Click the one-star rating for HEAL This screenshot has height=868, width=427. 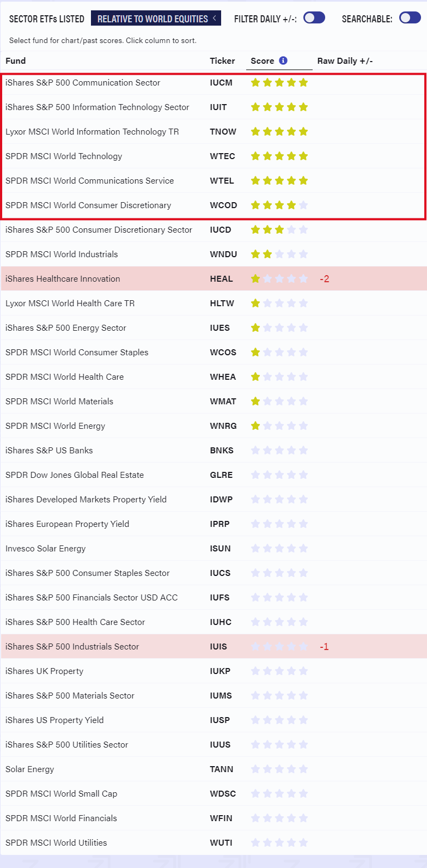pyautogui.click(x=279, y=279)
